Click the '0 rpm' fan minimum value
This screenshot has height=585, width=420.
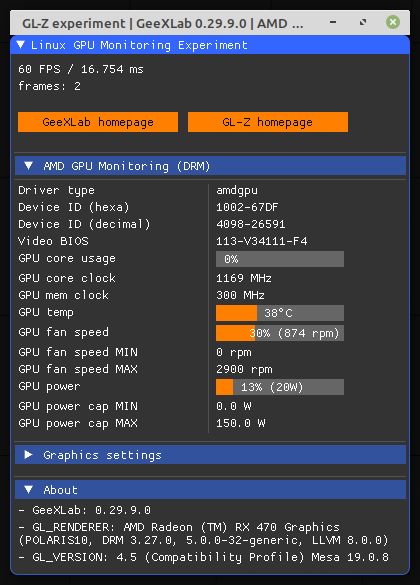(233, 352)
